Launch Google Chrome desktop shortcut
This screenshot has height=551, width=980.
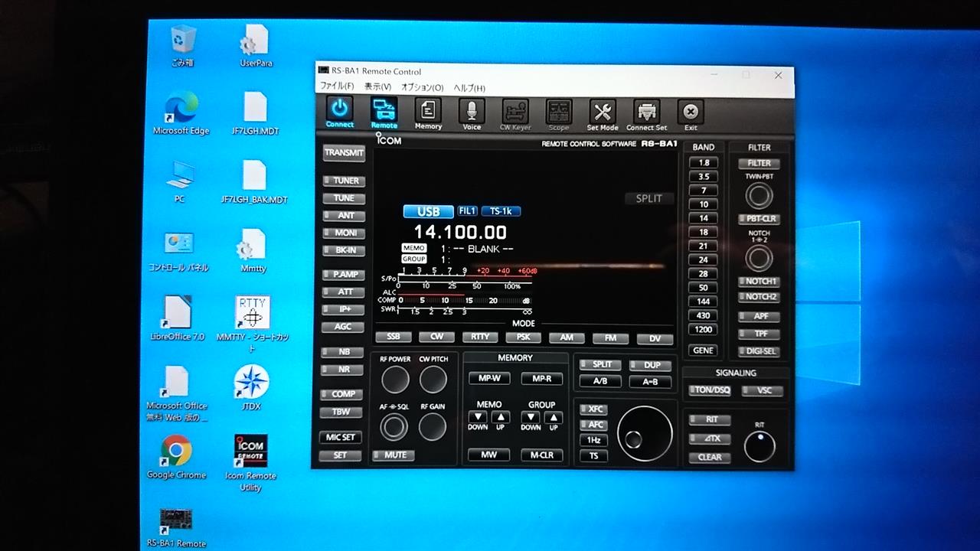pyautogui.click(x=176, y=458)
